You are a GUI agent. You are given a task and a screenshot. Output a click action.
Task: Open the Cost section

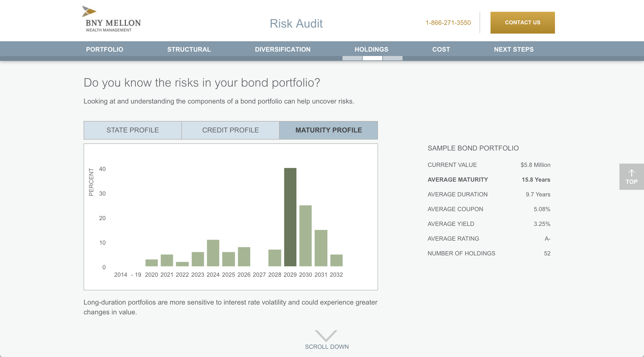tap(441, 49)
